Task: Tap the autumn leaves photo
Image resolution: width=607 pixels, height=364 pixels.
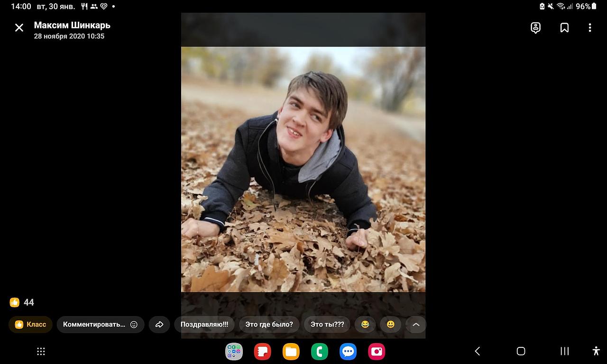Action: click(303, 169)
